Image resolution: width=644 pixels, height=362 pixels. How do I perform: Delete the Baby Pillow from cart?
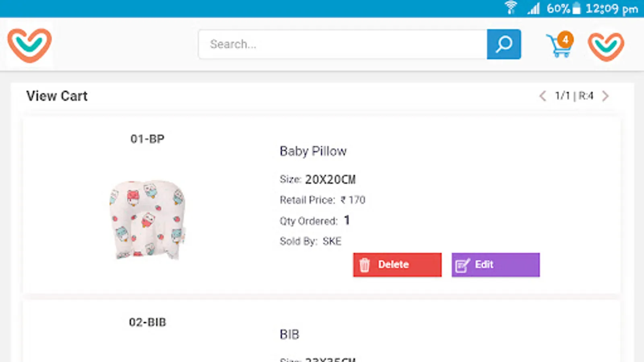(x=397, y=265)
